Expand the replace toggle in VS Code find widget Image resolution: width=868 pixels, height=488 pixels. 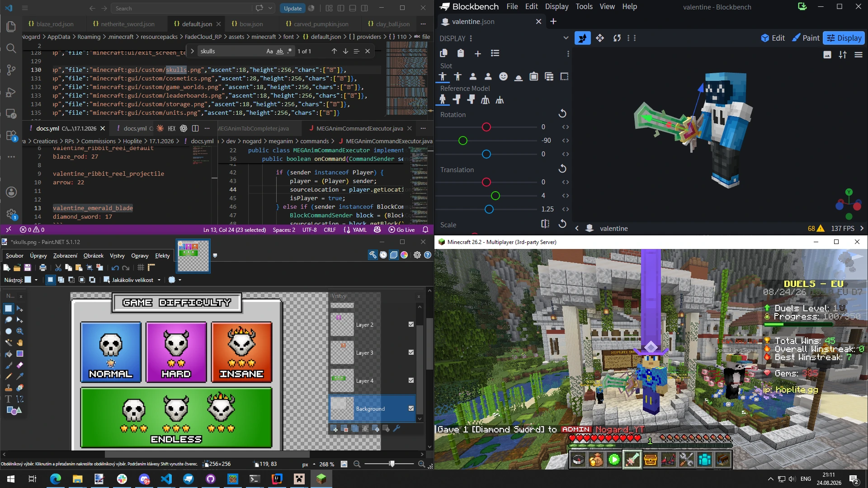(x=192, y=51)
